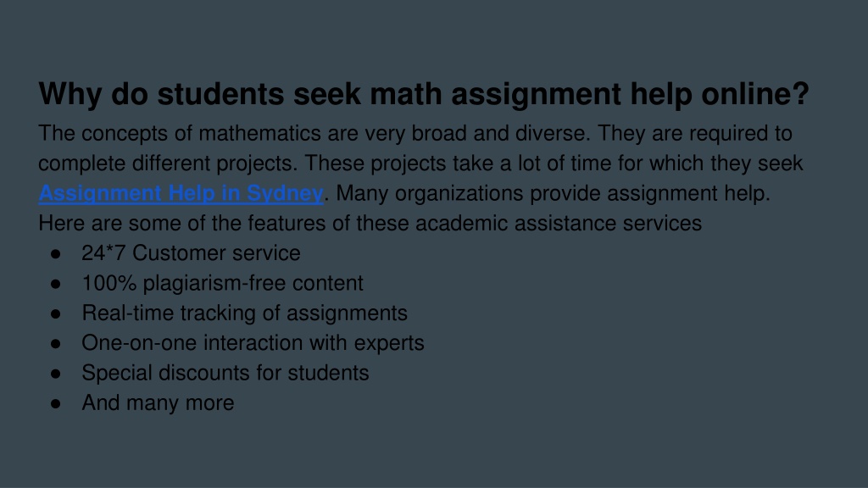
Task: Click the phrase "complete different projects"
Action: [x=168, y=164]
